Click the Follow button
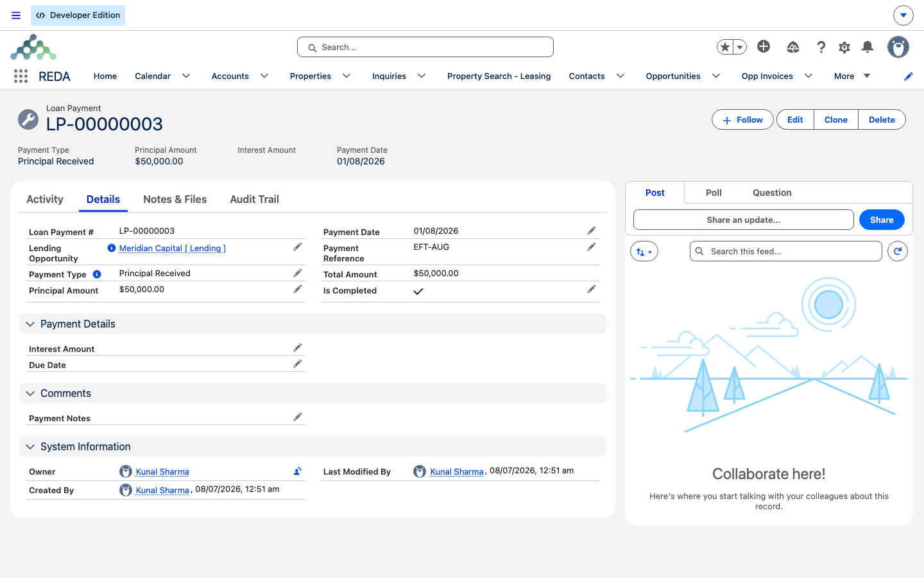Image resolution: width=924 pixels, height=578 pixels. pyautogui.click(x=742, y=119)
